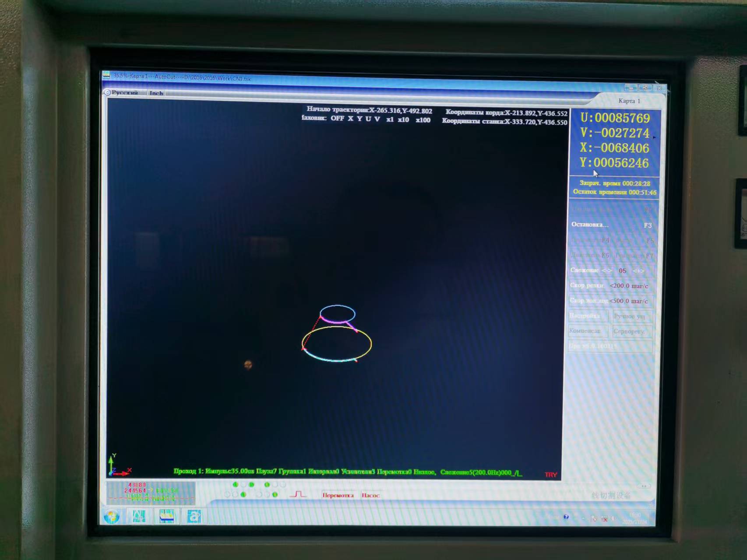This screenshot has height=560, width=747.
Task: Click the pulse waveform icon
Action: pos(298,494)
